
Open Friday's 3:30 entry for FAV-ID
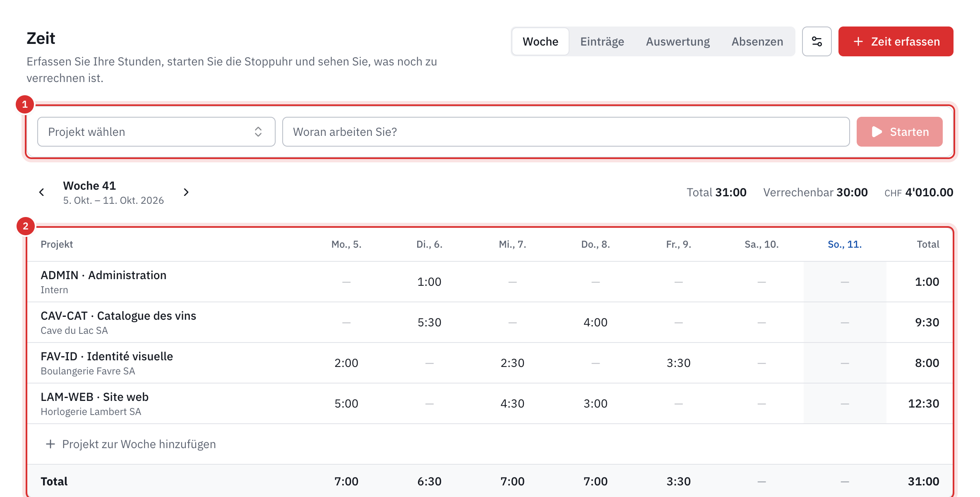click(678, 363)
